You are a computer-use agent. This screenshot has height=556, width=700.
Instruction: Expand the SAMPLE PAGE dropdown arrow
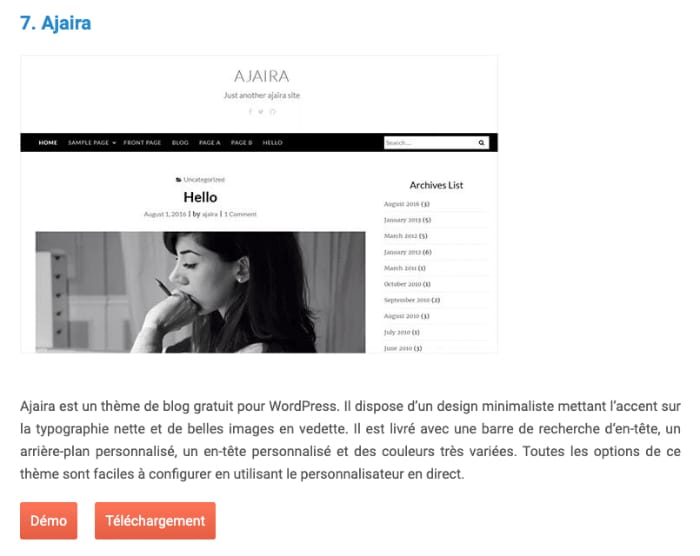tap(114, 143)
